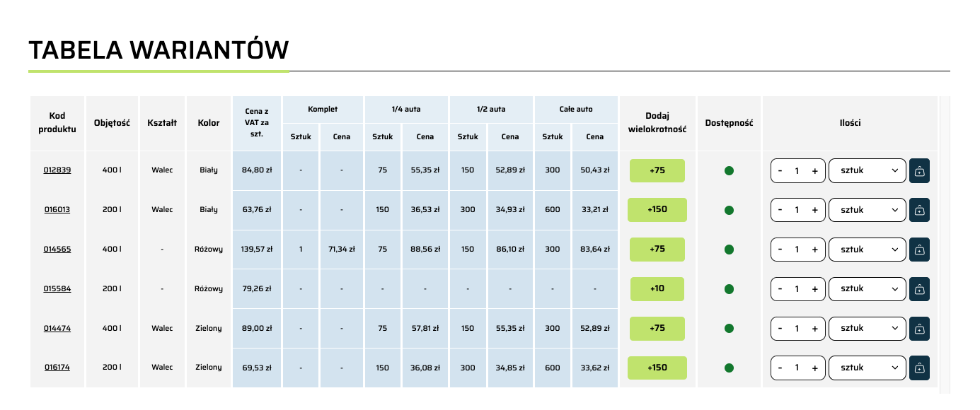Decrease quantity with minus for 016013
Screen dimensions: 980x410
[780, 210]
